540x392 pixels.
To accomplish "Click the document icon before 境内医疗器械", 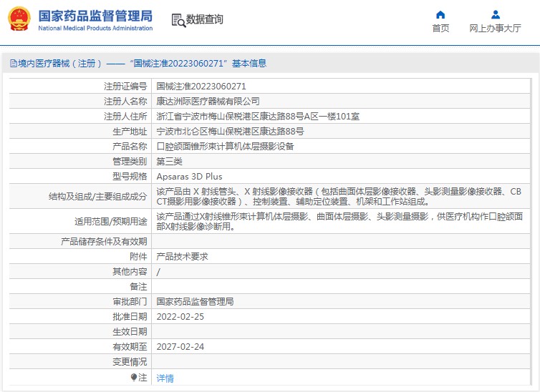I will tap(14, 63).
